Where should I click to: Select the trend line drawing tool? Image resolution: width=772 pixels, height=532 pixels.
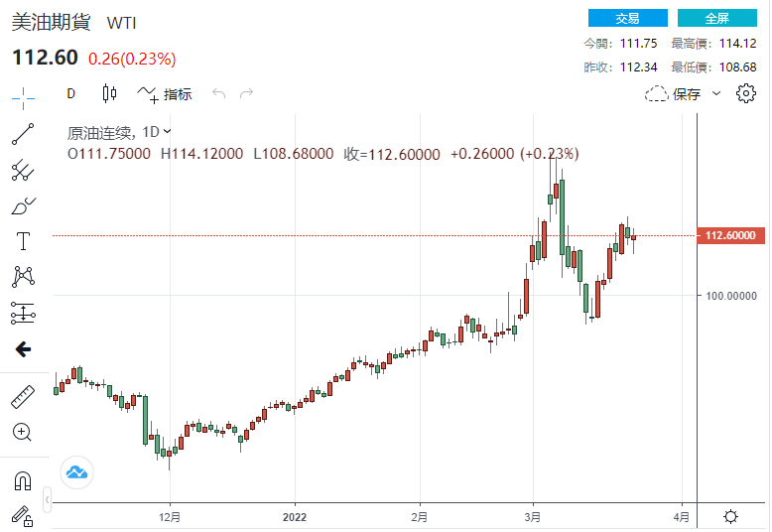pos(23,133)
